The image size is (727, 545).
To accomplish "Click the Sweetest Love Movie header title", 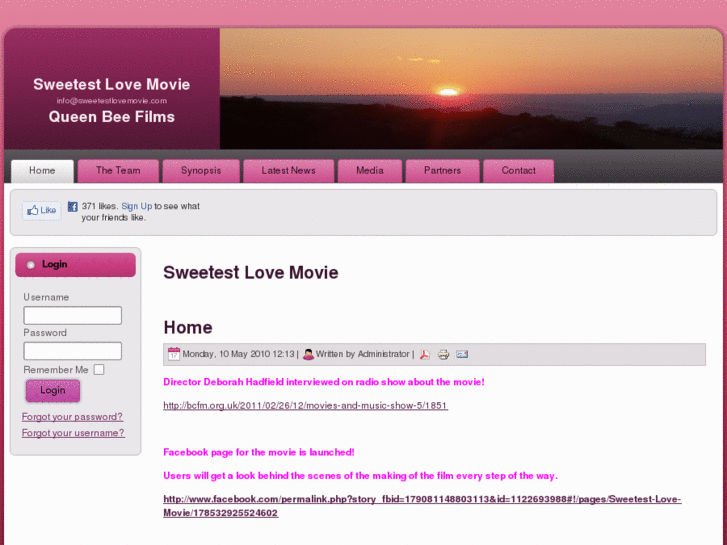I will point(112,84).
